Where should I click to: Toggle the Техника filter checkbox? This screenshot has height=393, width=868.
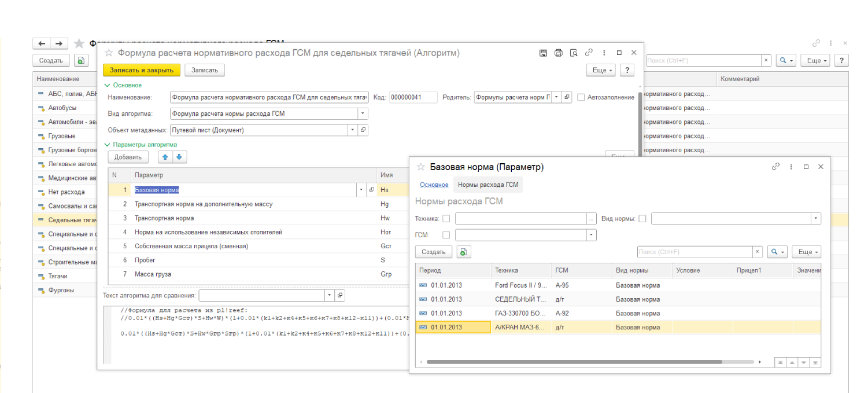(x=446, y=218)
